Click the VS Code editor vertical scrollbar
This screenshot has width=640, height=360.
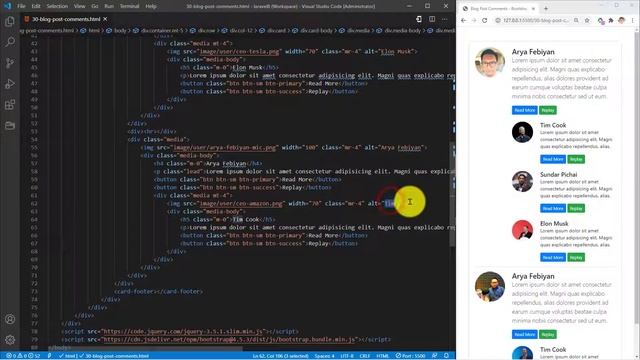click(x=453, y=194)
